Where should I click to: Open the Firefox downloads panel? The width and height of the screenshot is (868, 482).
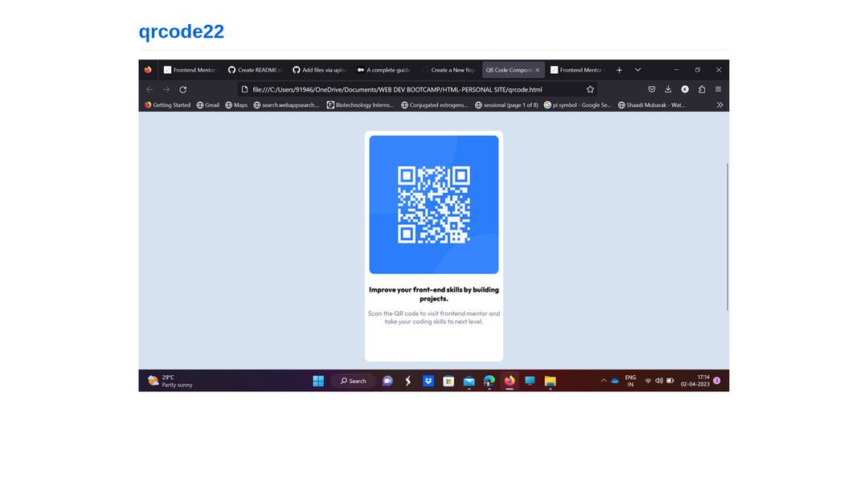click(x=668, y=89)
